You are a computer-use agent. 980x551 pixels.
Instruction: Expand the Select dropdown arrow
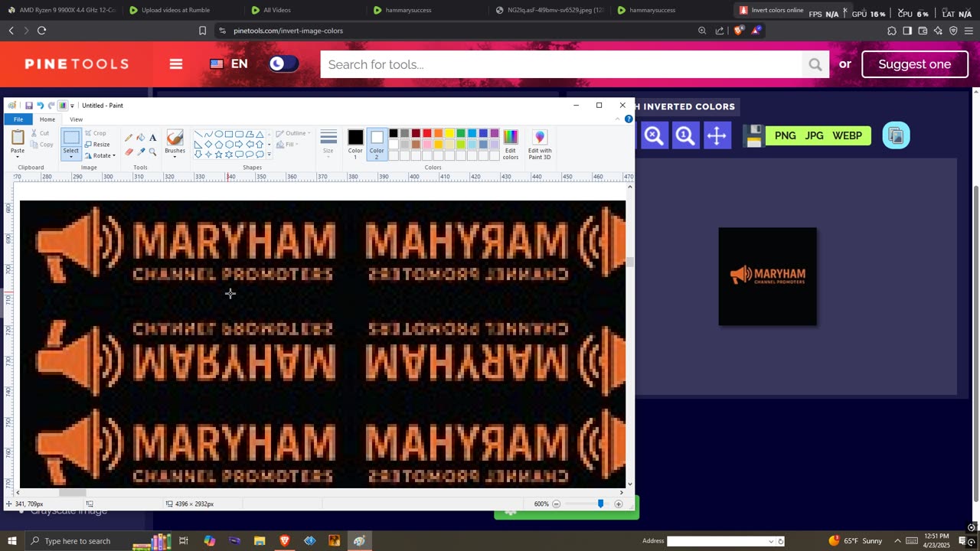coord(70,157)
